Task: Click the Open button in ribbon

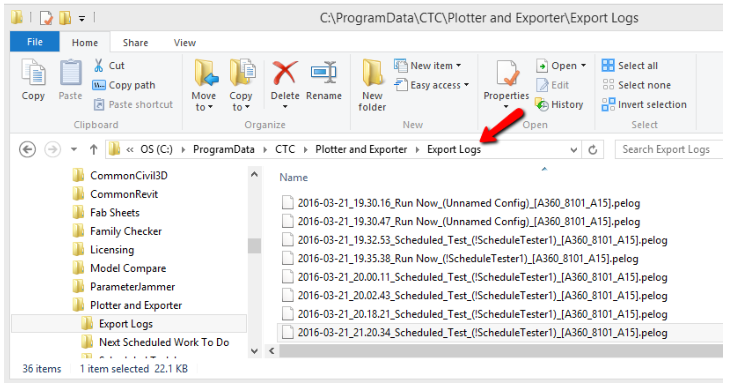Action: click(561, 66)
